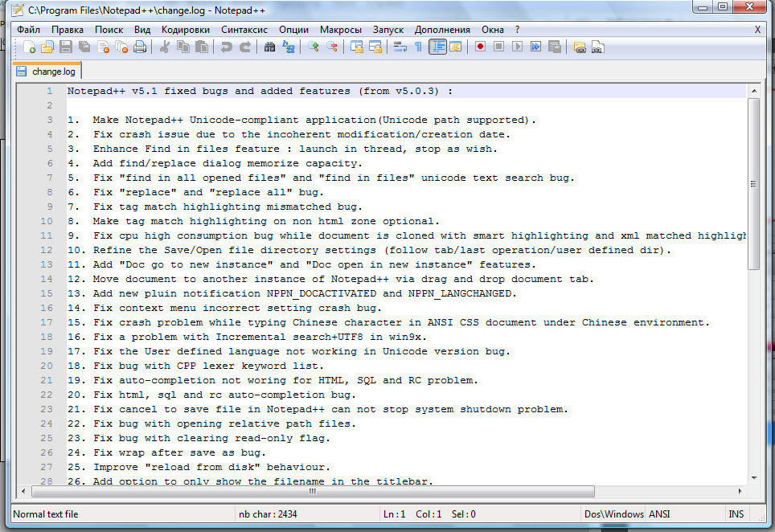This screenshot has height=532, width=775.
Task: Run the macro multiple times icon
Action: coord(535,47)
